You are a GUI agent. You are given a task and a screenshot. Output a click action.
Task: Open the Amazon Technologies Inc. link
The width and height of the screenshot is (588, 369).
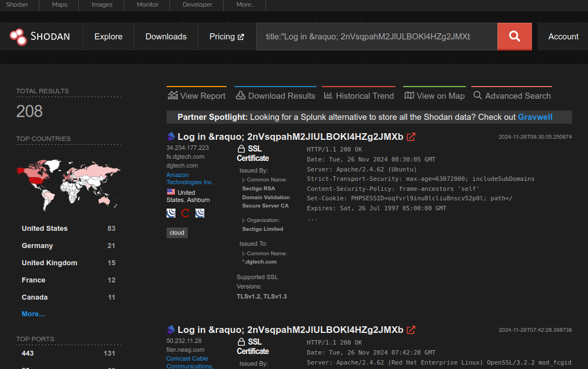(x=189, y=178)
